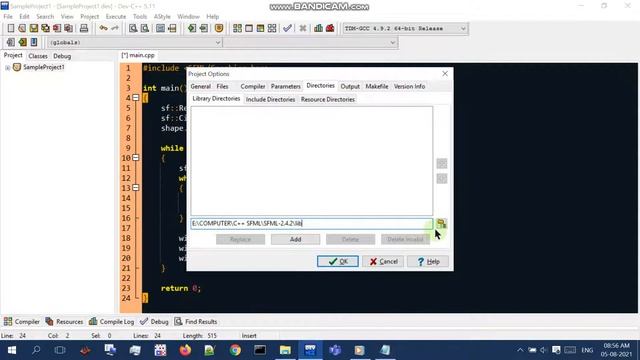Open the (globals) scope dropdown
This screenshot has width=640, height=360.
pyautogui.click(x=218, y=42)
